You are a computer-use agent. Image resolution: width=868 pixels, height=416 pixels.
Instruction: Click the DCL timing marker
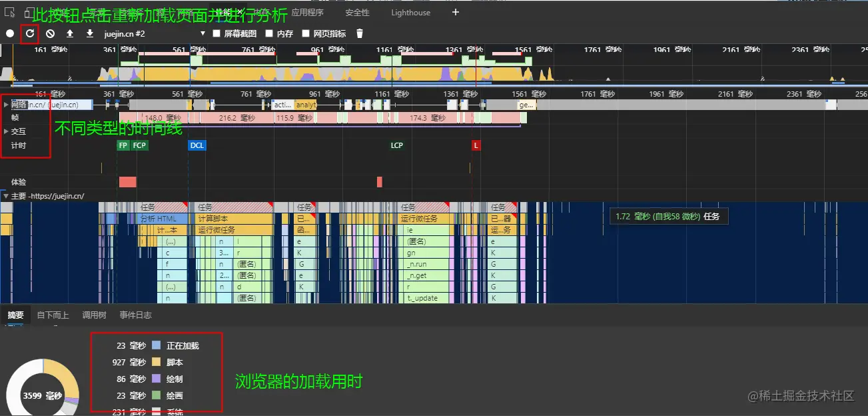[x=197, y=145]
